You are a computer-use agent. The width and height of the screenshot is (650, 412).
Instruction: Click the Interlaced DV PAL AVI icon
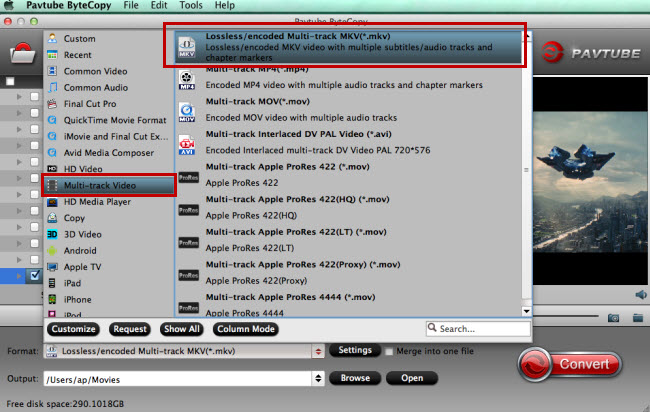(187, 145)
